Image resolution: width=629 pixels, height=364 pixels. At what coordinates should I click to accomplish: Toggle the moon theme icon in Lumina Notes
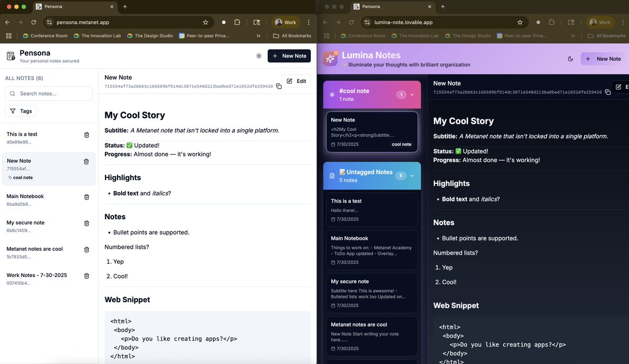click(x=570, y=59)
